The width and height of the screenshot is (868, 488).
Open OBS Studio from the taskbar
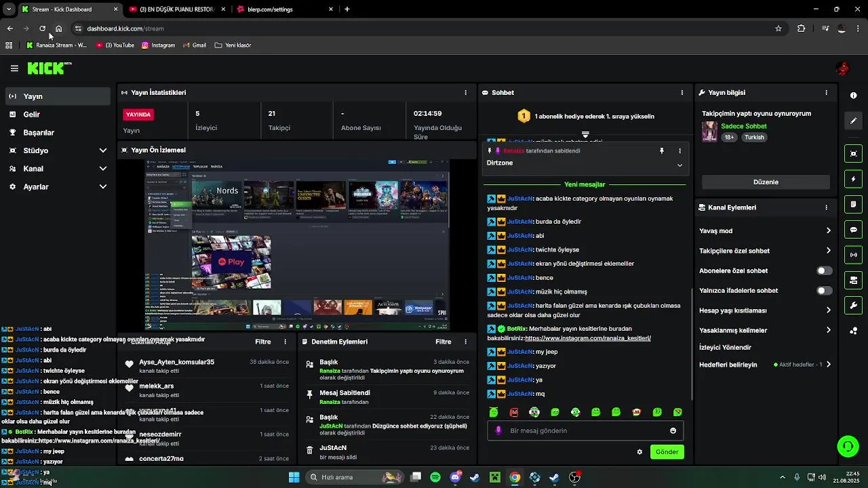tap(574, 477)
